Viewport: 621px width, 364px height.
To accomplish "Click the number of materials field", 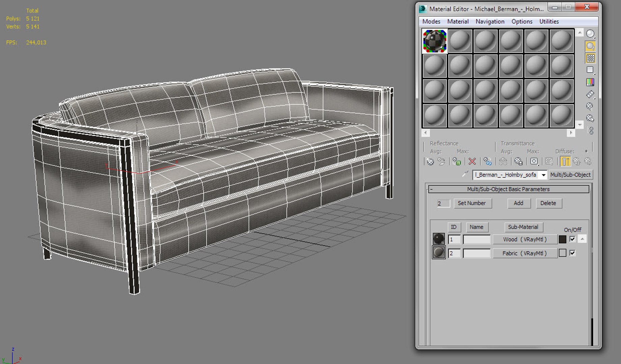I will point(443,204).
